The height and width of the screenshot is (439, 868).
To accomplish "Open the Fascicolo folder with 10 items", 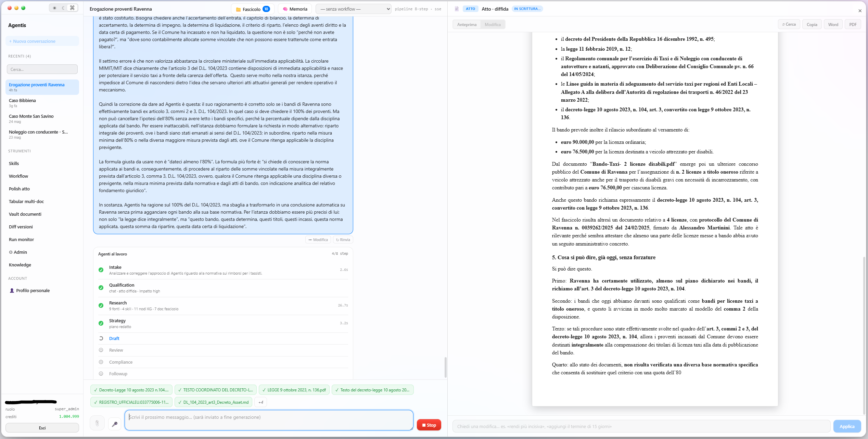I will pos(253,9).
